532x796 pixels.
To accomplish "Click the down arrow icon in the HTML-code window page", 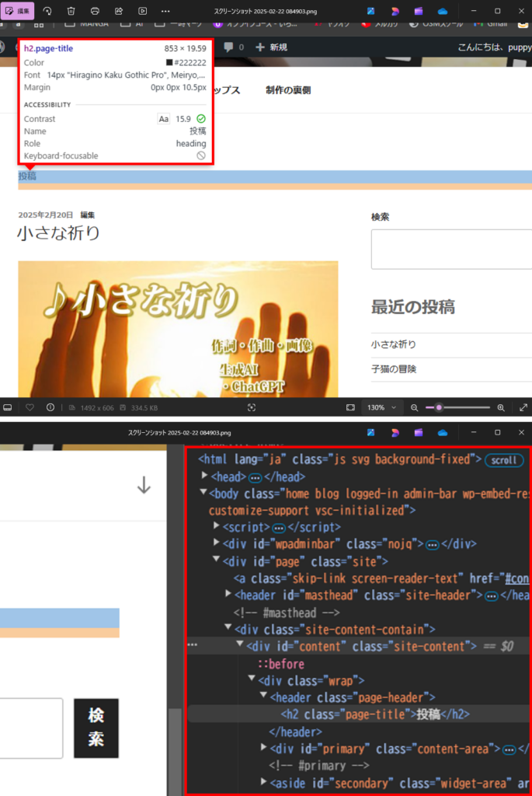I will click(144, 485).
